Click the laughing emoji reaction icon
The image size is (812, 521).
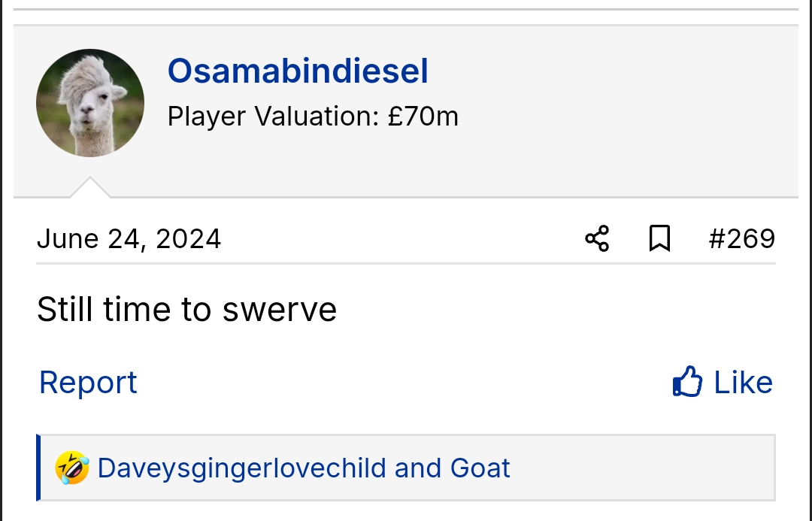tap(72, 468)
